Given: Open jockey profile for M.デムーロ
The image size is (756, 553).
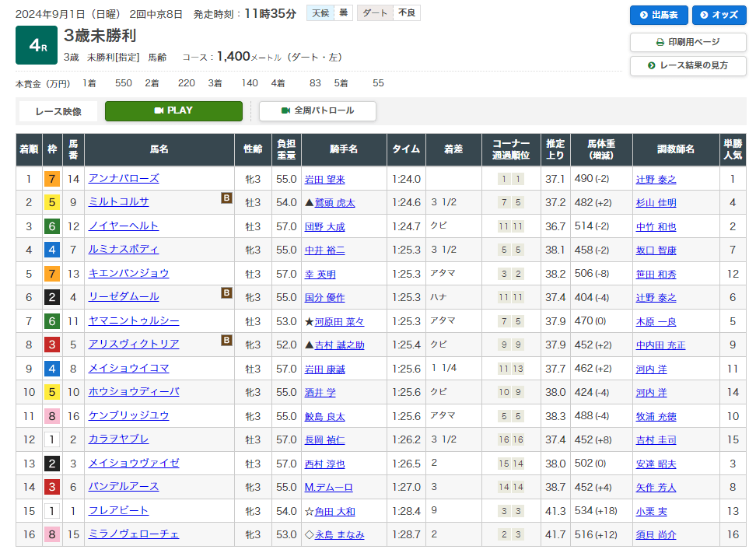Looking at the screenshot, I should 328,487.
